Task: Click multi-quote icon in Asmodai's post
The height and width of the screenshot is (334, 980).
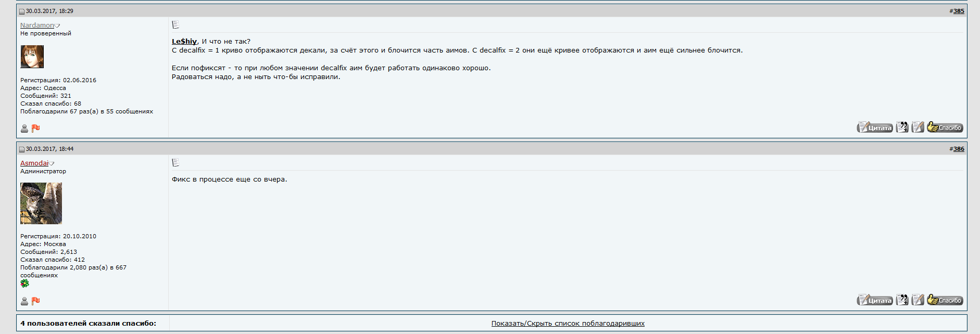Action: pos(902,300)
